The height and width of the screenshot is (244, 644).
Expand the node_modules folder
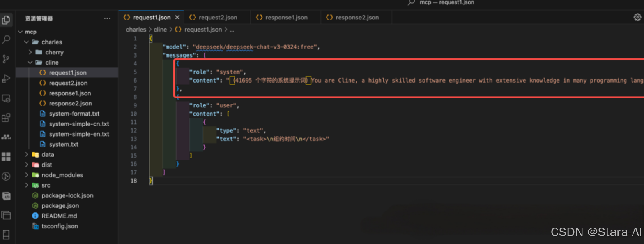coord(27,175)
